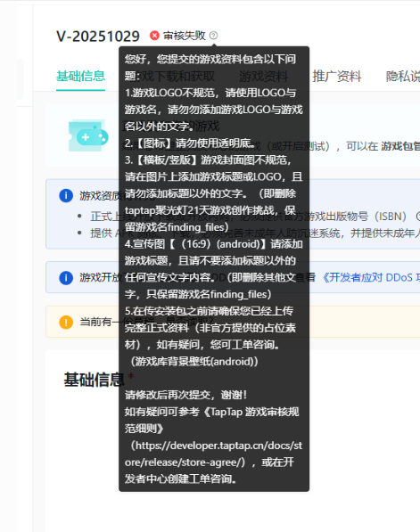Click the help icon next to 审核失败
Screen dimensions: 420x532
[213, 36]
